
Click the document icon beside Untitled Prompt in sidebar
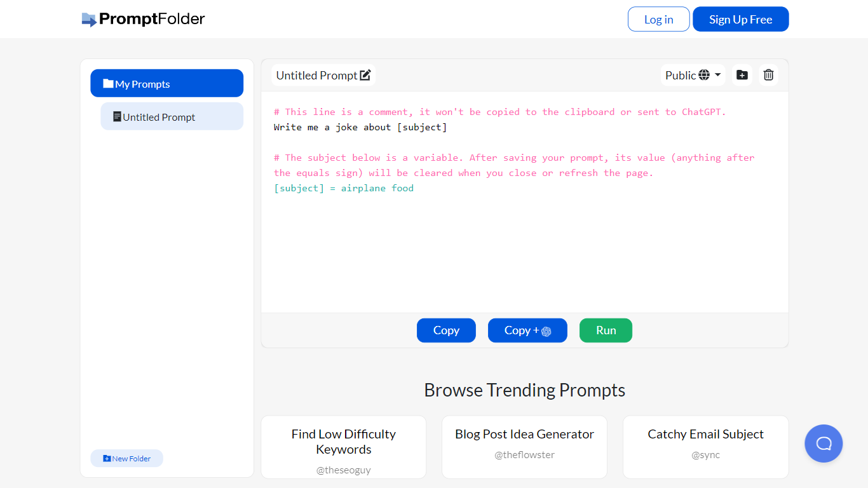[117, 117]
